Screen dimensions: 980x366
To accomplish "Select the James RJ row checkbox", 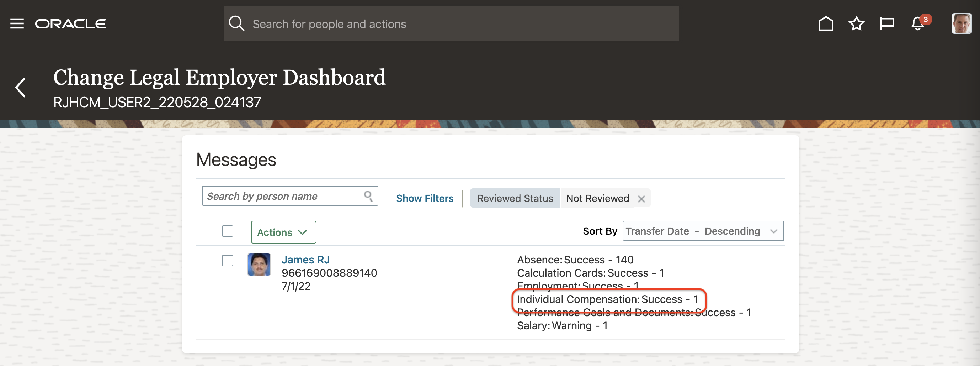I will [x=228, y=261].
